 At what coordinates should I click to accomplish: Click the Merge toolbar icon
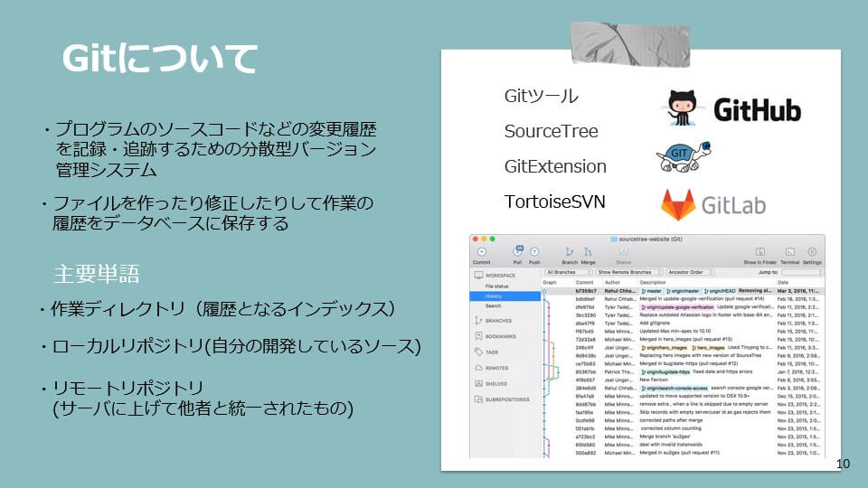pos(588,251)
